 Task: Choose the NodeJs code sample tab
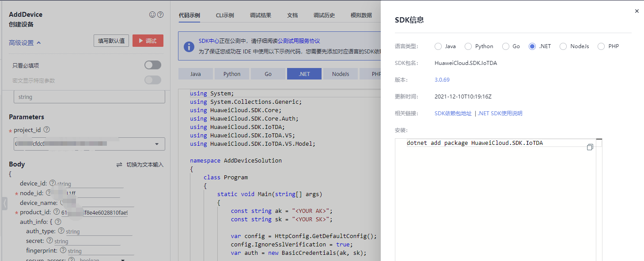click(341, 74)
